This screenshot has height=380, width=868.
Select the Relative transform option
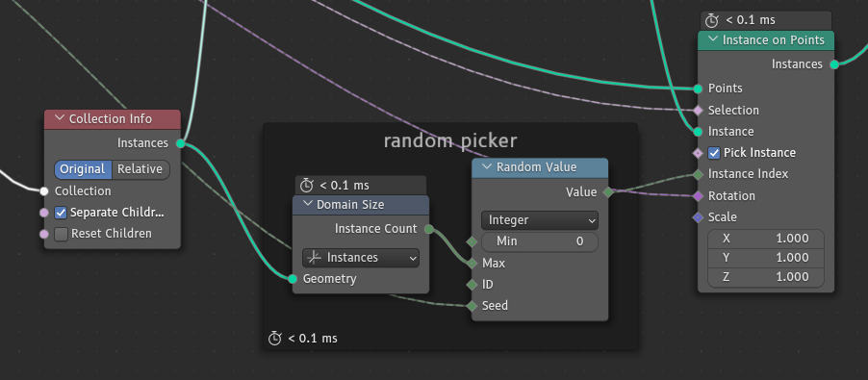point(140,169)
